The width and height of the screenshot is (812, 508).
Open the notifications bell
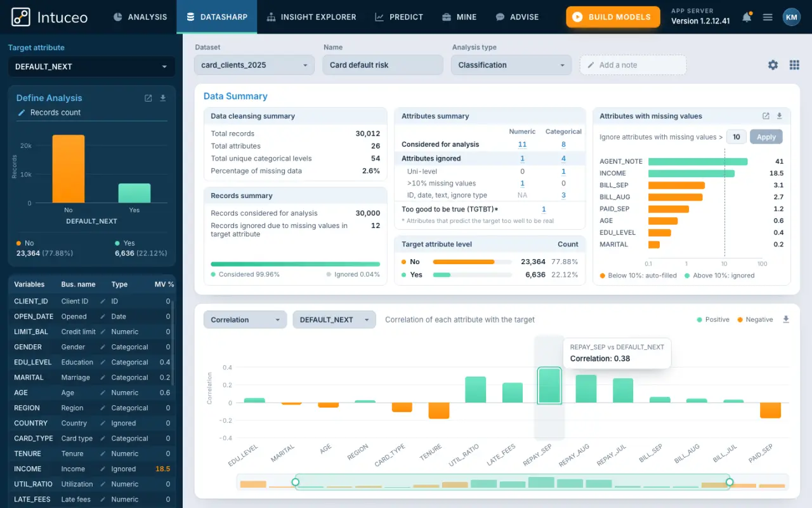click(x=747, y=17)
